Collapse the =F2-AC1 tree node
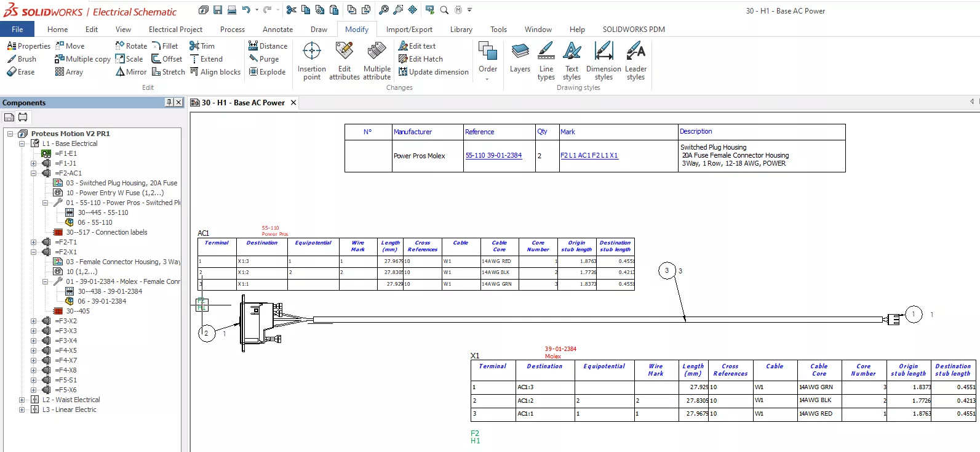Image resolution: width=980 pixels, height=452 pixels. [x=34, y=173]
